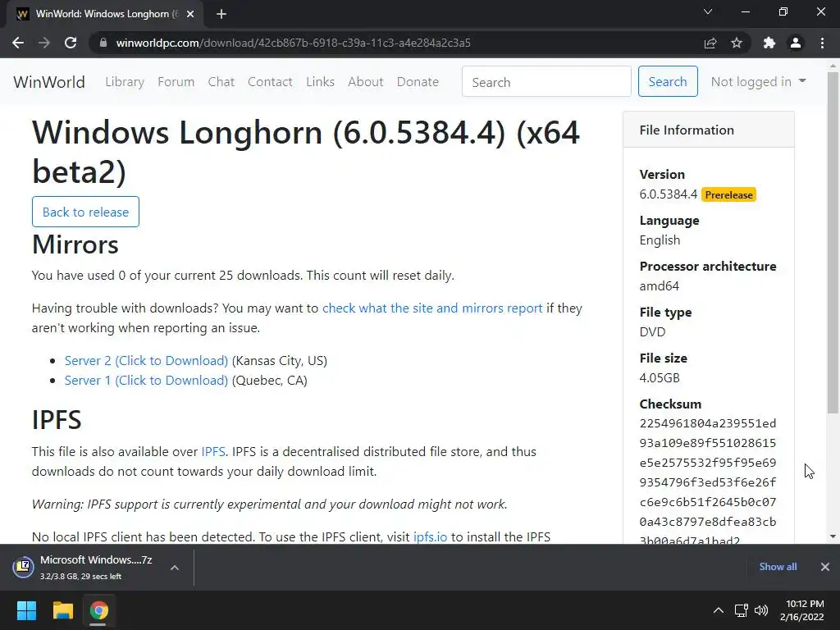
Task: Click the browser forward arrow
Action: [44, 43]
